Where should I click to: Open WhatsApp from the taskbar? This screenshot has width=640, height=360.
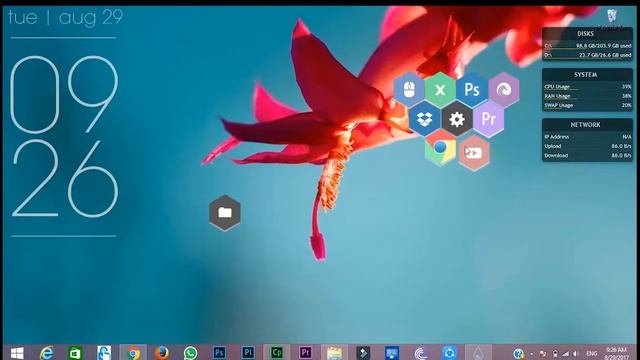click(x=190, y=353)
